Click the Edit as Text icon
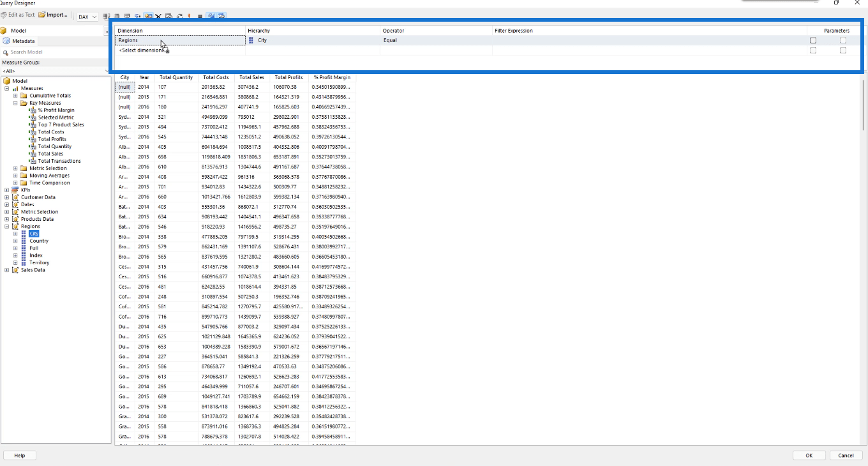The image size is (868, 466). (x=3, y=15)
